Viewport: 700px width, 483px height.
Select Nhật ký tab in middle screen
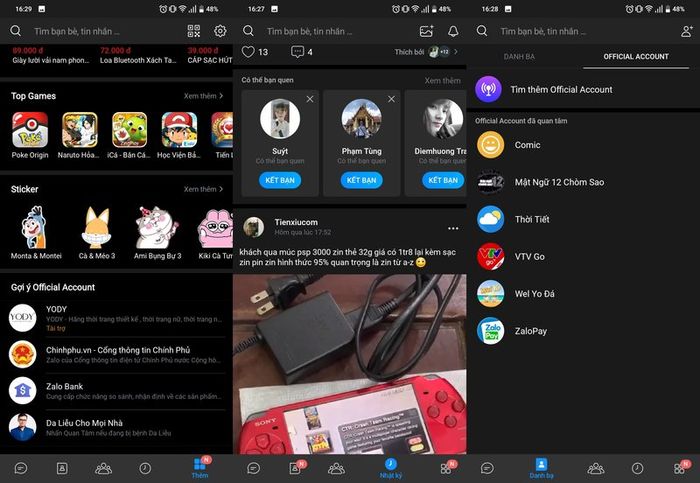pyautogui.click(x=391, y=468)
